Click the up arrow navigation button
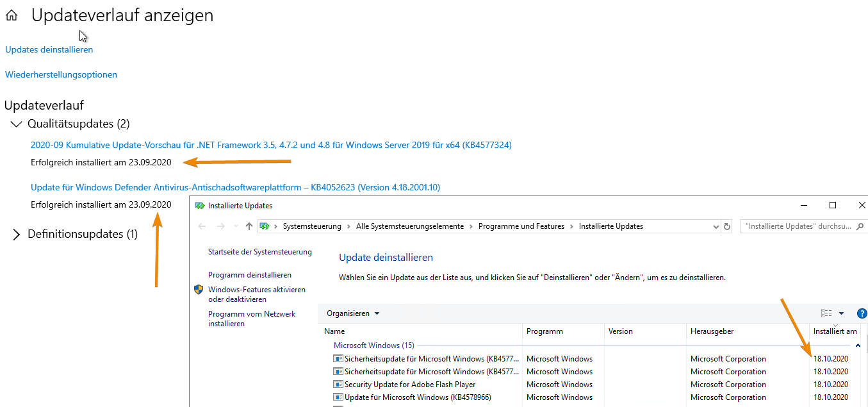The height and width of the screenshot is (407, 868). 249,226
